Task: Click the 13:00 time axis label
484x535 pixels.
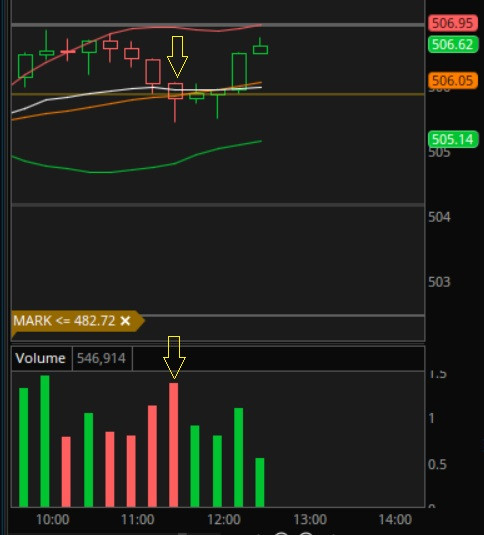Action: pyautogui.click(x=310, y=519)
